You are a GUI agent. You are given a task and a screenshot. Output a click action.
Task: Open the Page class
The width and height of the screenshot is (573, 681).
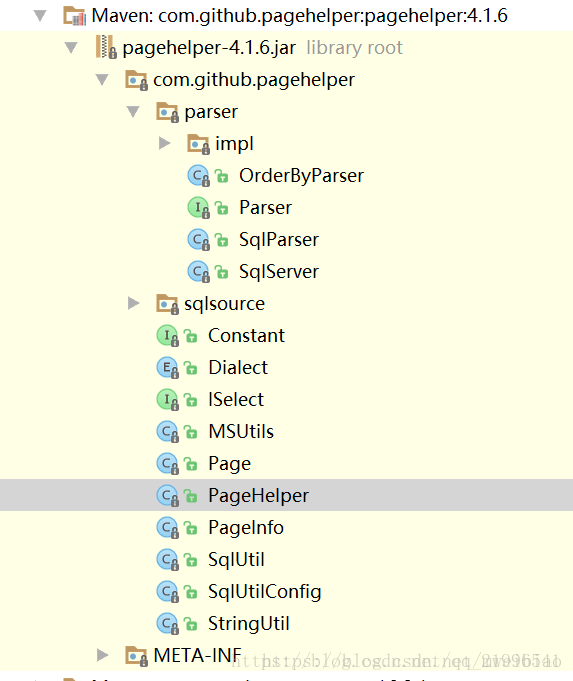230,464
